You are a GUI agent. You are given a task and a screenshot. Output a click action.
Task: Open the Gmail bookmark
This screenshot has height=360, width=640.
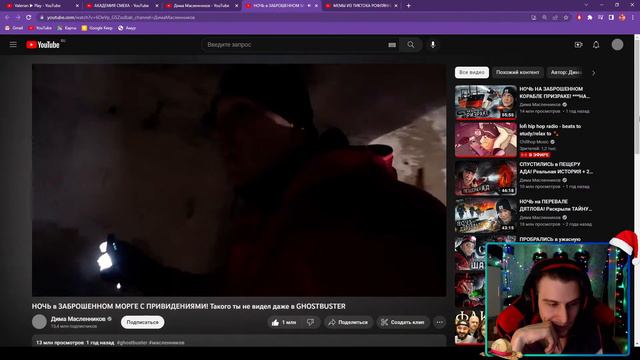(x=14, y=28)
